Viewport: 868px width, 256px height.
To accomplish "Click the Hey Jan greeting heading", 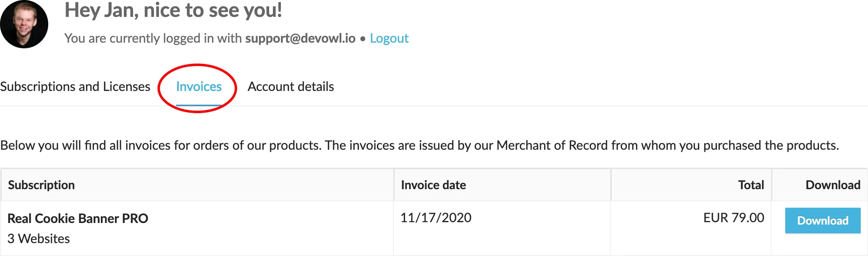I will pyautogui.click(x=173, y=10).
